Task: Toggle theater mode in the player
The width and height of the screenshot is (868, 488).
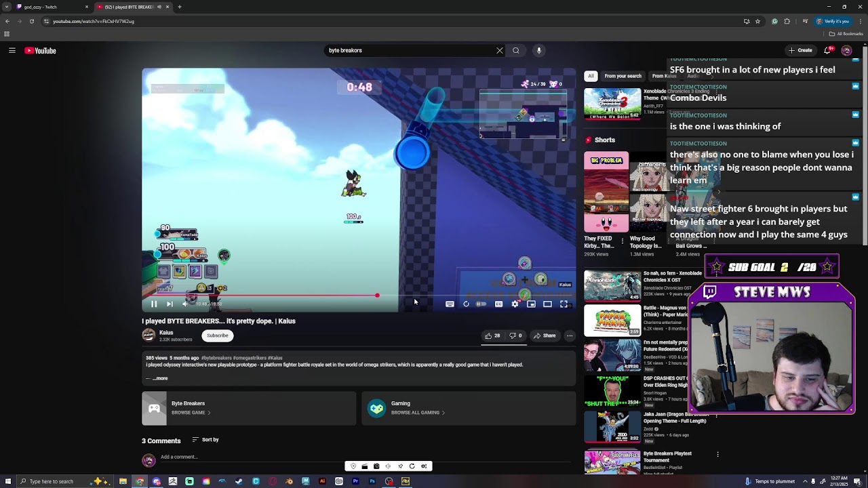Action: point(547,304)
